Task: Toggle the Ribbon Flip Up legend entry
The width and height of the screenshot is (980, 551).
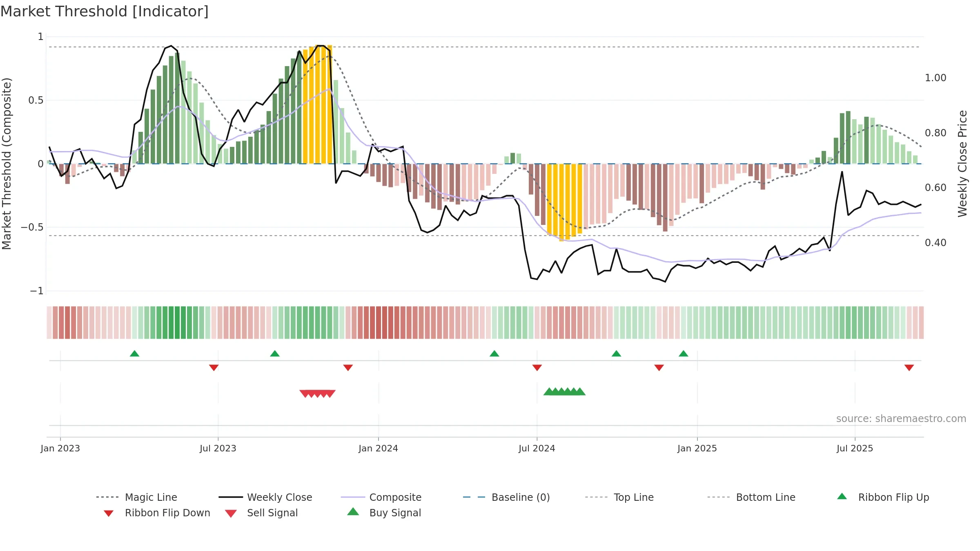Action: (883, 497)
